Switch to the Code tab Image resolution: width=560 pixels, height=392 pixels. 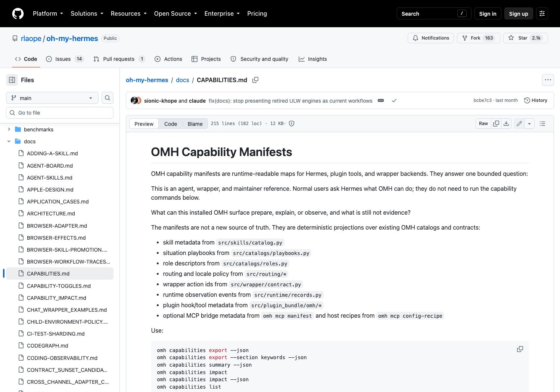(26, 59)
